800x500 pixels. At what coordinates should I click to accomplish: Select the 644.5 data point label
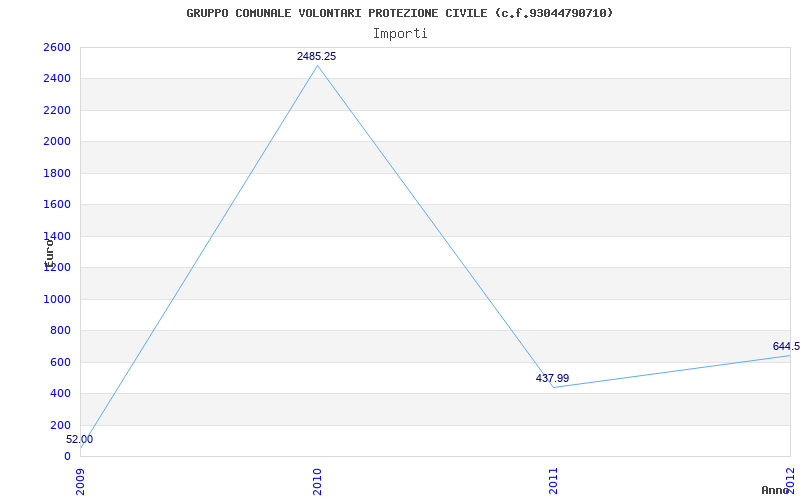(x=786, y=347)
